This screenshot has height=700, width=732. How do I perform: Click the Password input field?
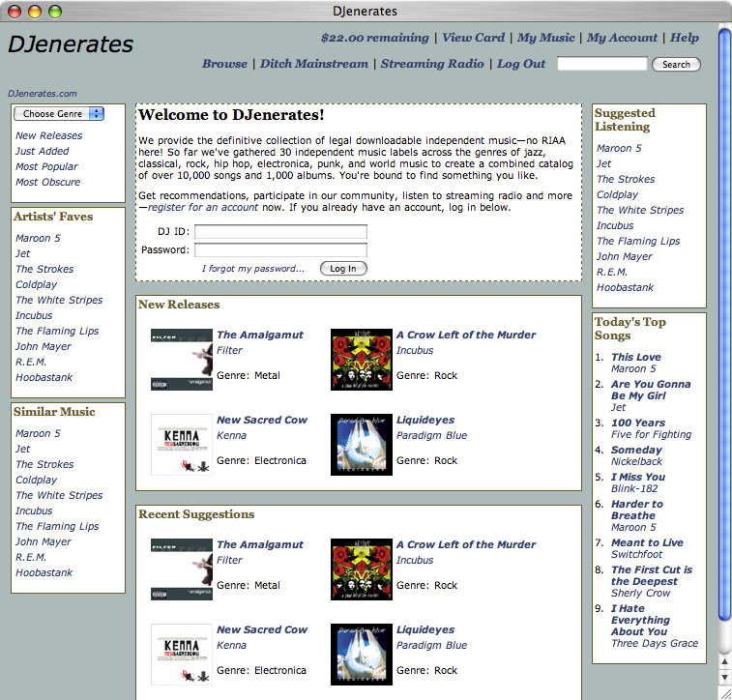pyautogui.click(x=280, y=250)
